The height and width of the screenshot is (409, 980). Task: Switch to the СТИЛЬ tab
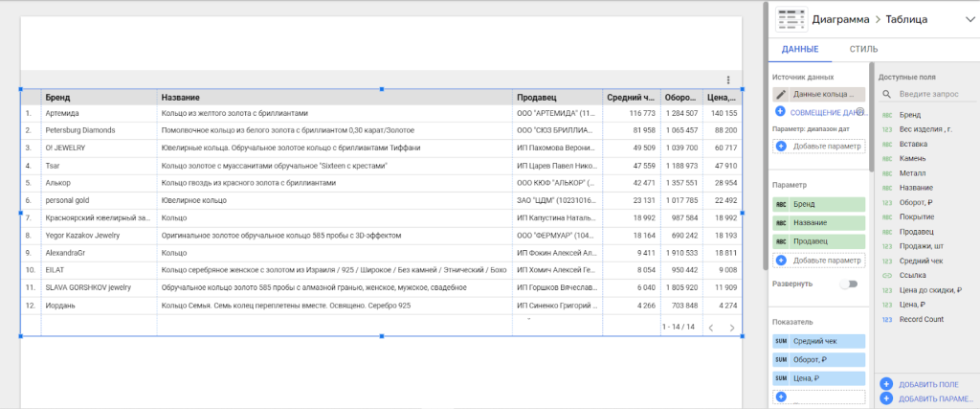[x=863, y=49]
